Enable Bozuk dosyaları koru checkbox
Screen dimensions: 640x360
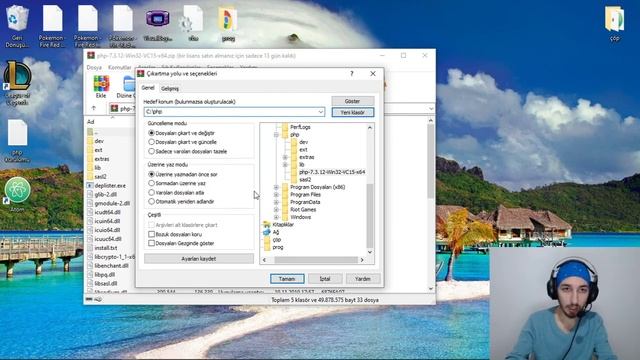tap(151, 234)
